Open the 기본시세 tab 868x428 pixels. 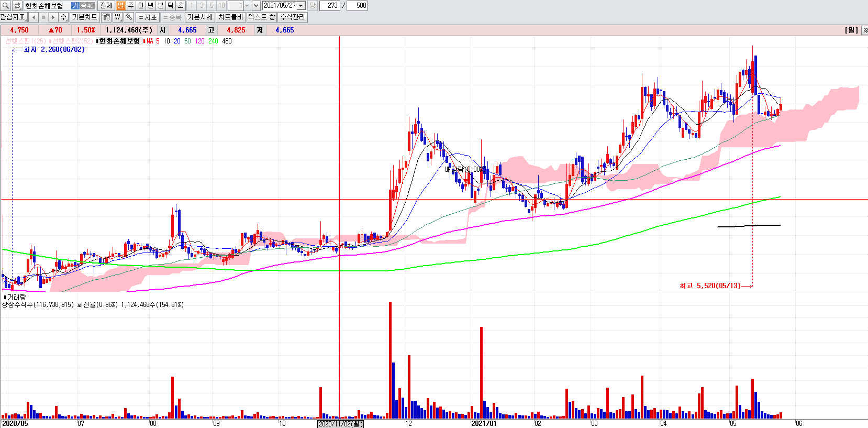pos(200,17)
